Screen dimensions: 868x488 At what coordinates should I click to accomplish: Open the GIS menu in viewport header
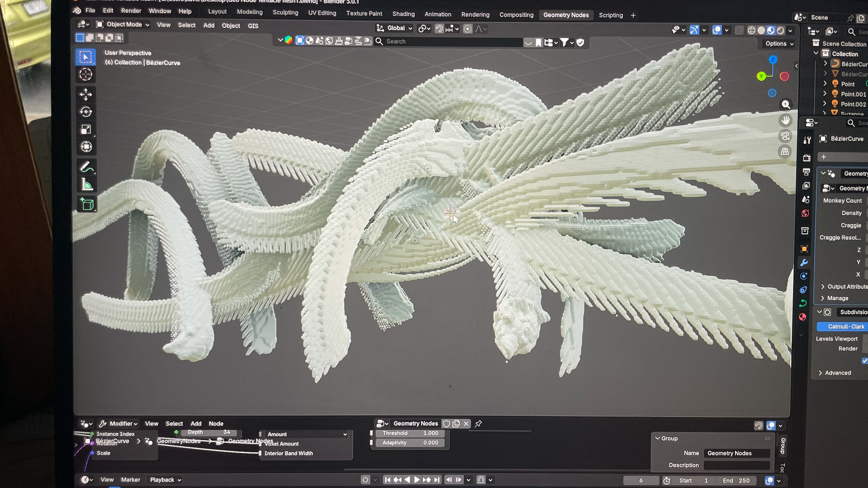pyautogui.click(x=253, y=26)
